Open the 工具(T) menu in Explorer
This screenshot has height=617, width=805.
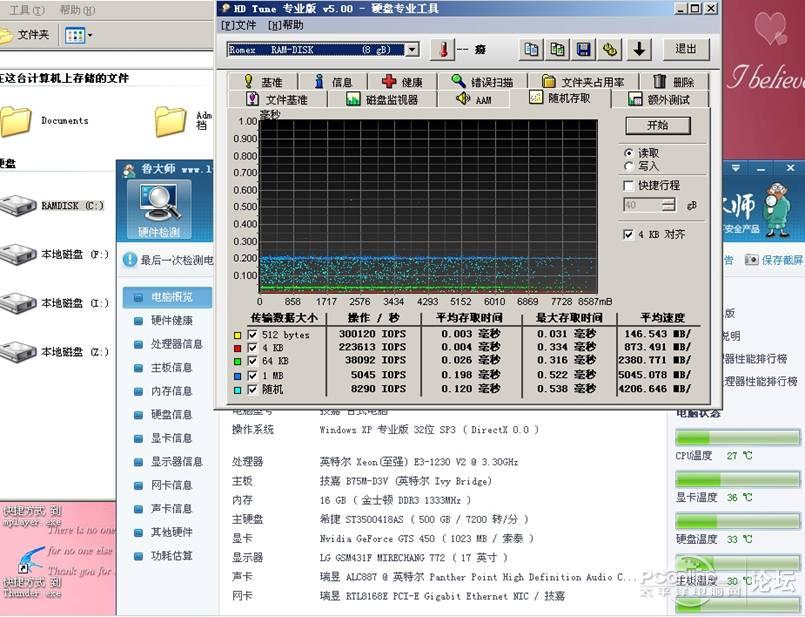tap(27, 10)
